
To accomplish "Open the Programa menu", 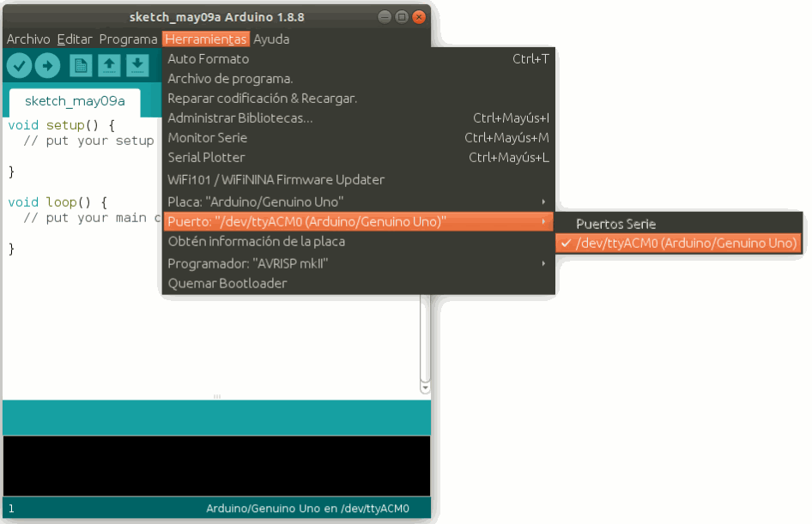I will pos(128,39).
